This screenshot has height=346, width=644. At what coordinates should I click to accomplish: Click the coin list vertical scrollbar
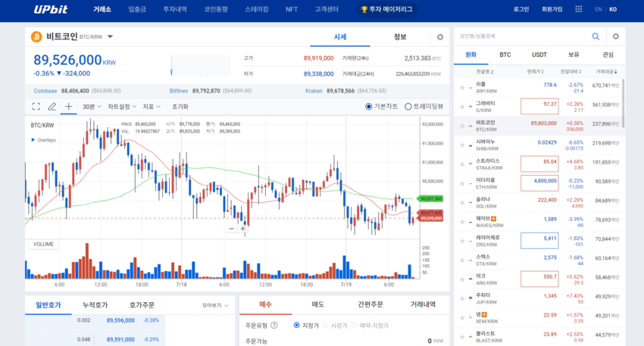coord(623,103)
